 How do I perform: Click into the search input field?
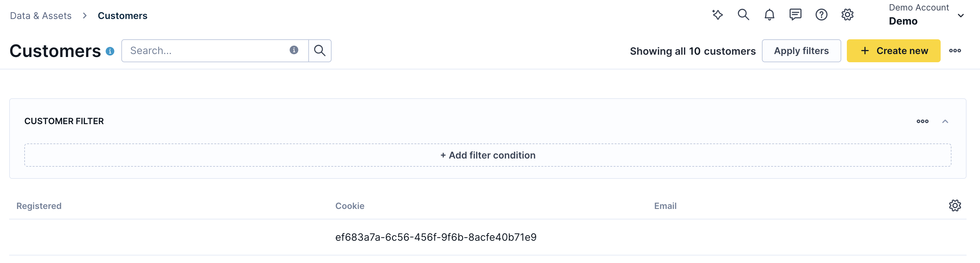pos(205,50)
